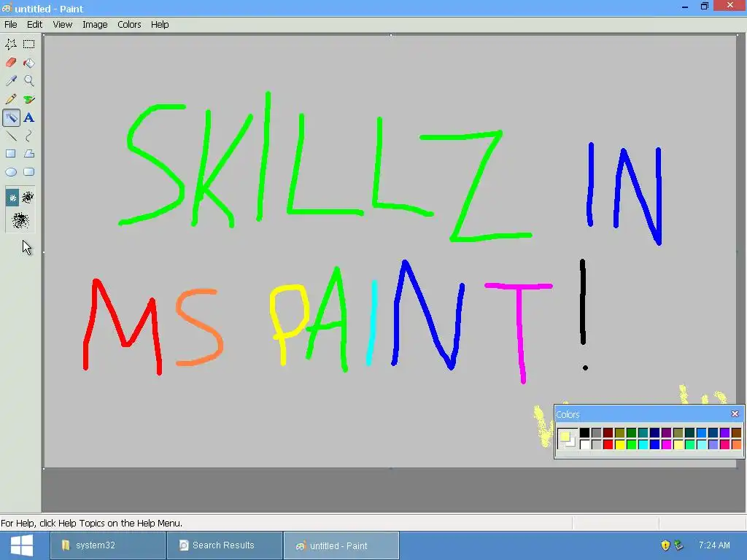
Task: Open the Windows Start button
Action: [x=22, y=545]
